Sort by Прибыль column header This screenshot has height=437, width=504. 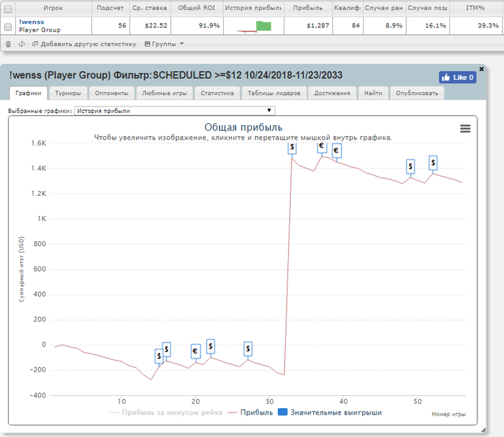coord(307,8)
